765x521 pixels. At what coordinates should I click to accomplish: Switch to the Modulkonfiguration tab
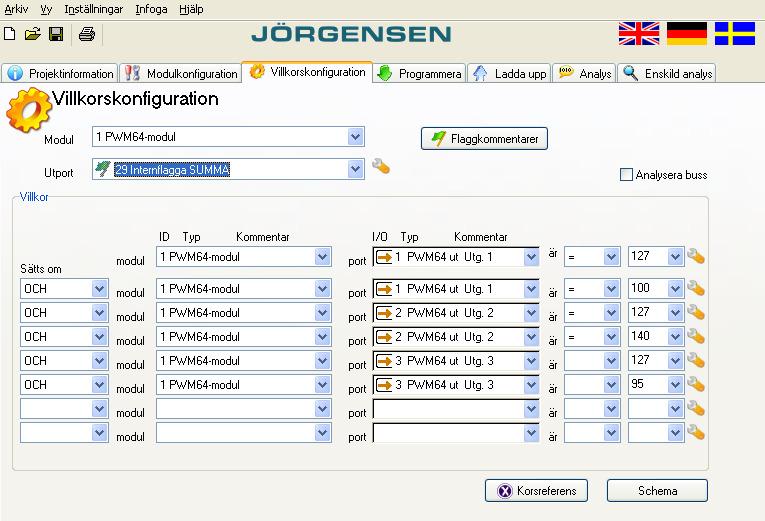pos(181,73)
